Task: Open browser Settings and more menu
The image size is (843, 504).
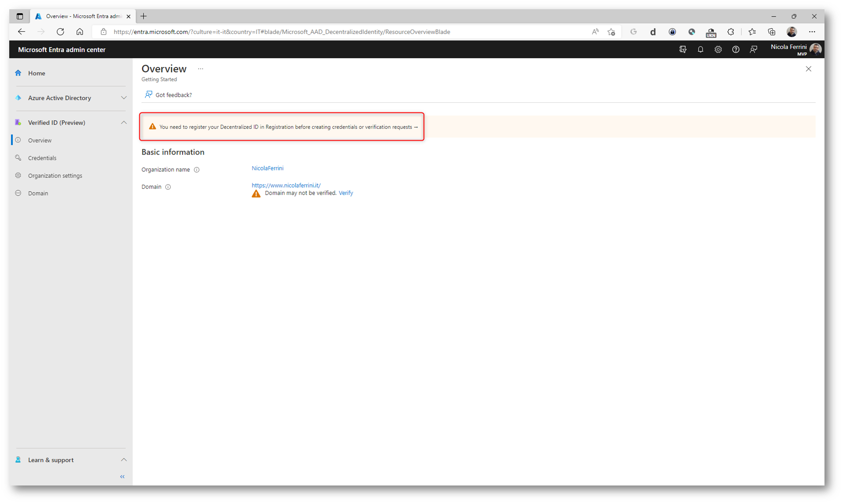Action: click(x=812, y=32)
